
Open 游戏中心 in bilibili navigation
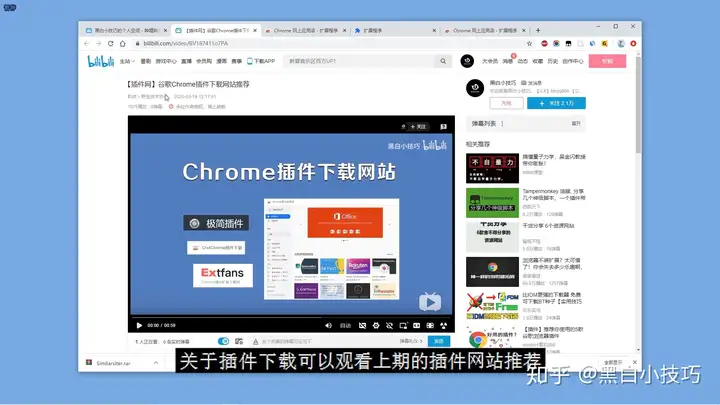tap(166, 61)
